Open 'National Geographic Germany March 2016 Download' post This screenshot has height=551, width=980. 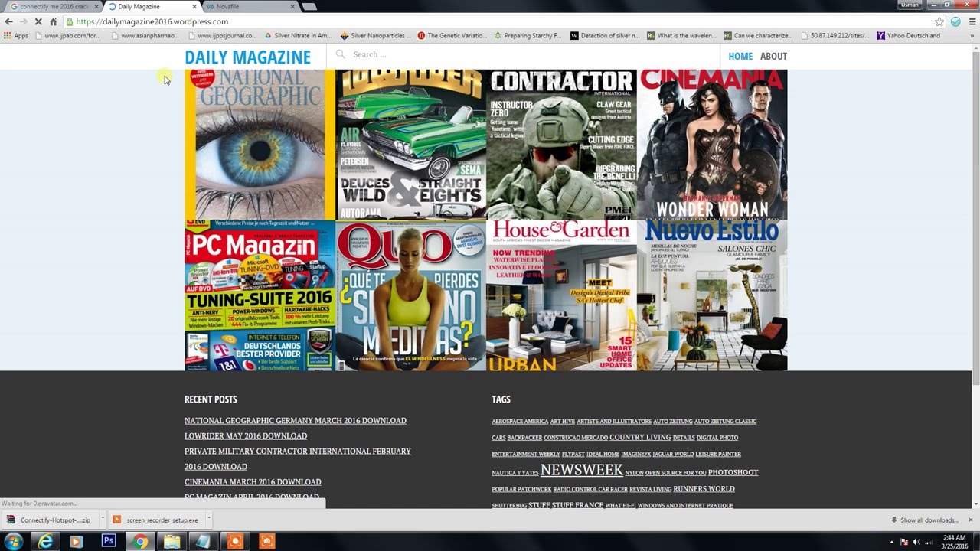pyautogui.click(x=296, y=420)
